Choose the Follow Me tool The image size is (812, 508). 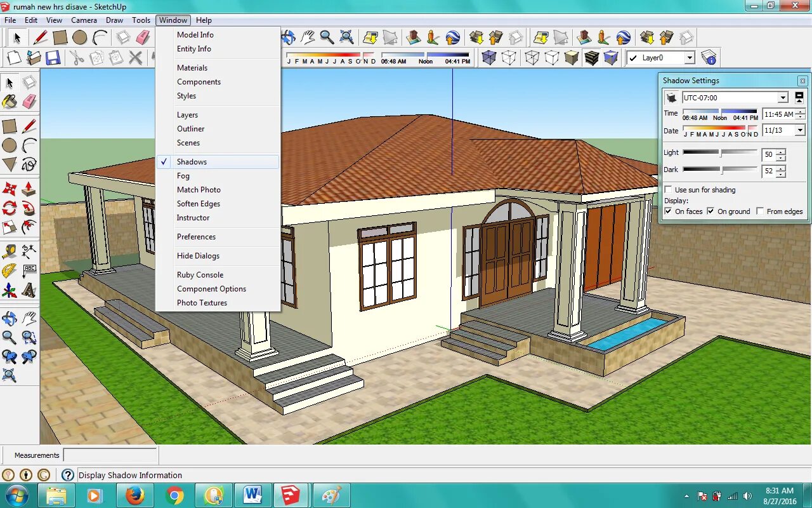[x=29, y=208]
